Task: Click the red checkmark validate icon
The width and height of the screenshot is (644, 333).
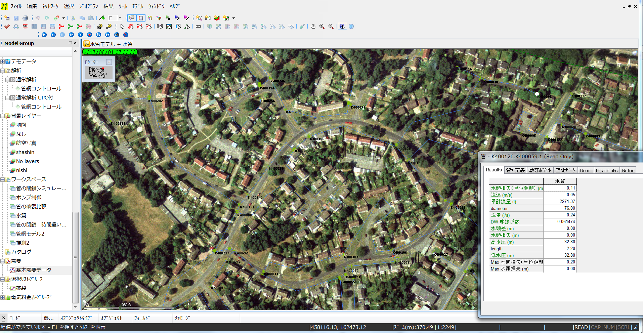Action: (7, 26)
